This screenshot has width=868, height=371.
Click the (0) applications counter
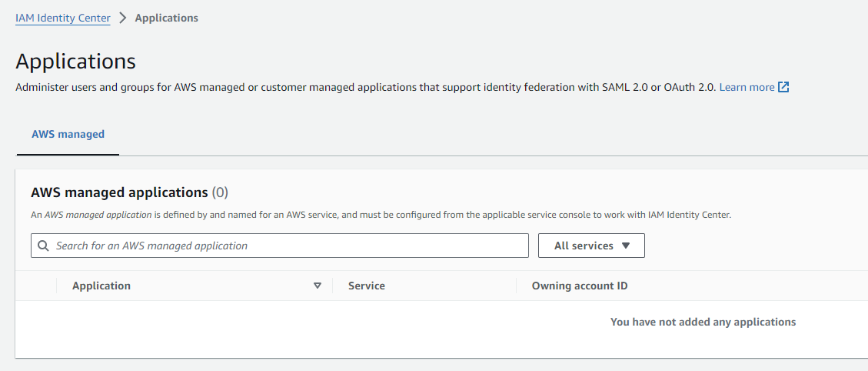coord(220,192)
